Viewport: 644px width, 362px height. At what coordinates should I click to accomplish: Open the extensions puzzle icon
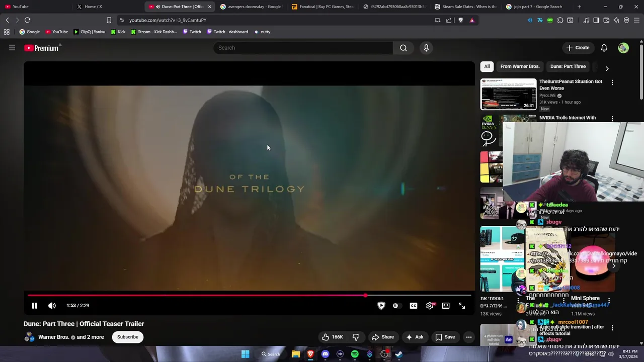pyautogui.click(x=560, y=20)
